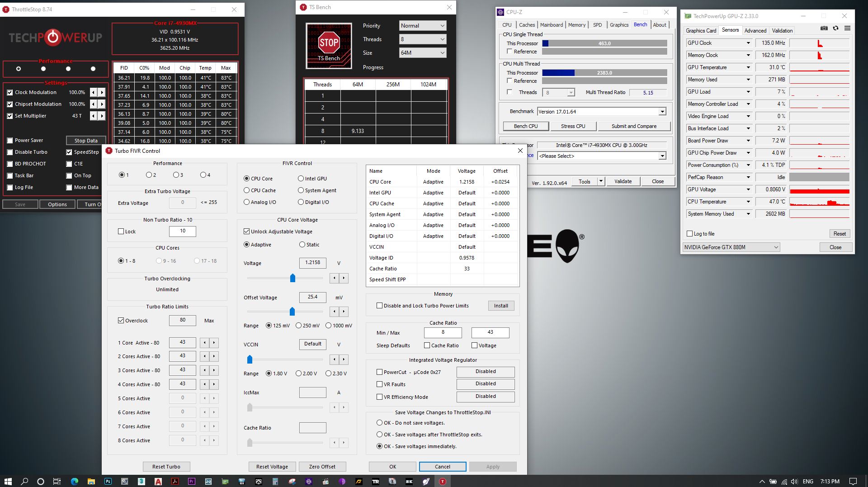
Task: Switch to CPU-Z Memory tab
Action: pyautogui.click(x=576, y=25)
